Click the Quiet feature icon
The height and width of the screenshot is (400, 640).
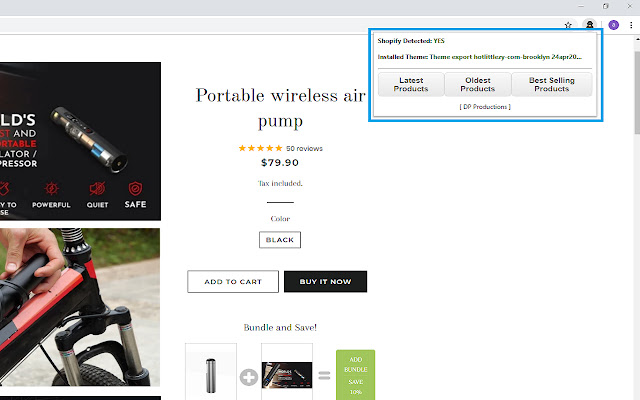coord(97,189)
